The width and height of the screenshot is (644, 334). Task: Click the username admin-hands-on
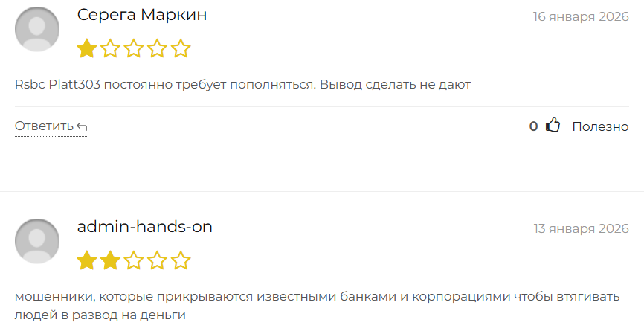point(145,227)
